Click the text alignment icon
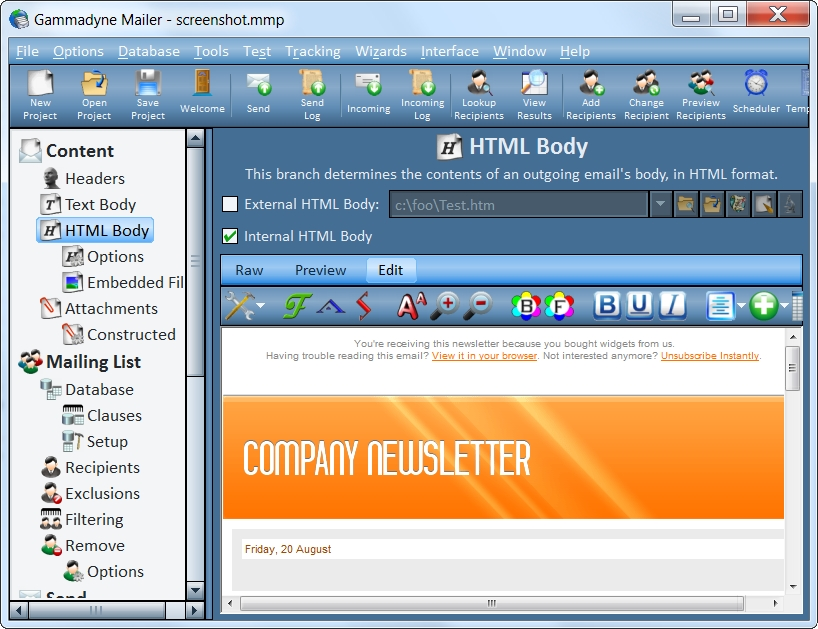The width and height of the screenshot is (818, 629). (x=720, y=306)
